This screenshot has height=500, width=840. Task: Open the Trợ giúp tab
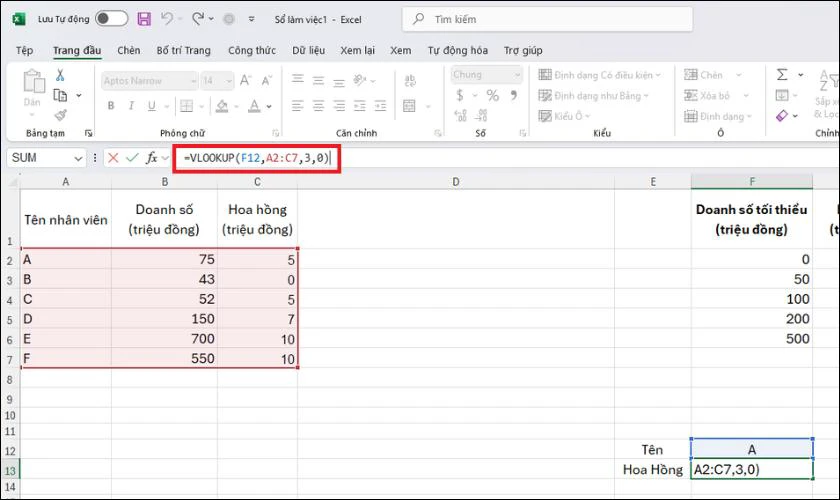point(523,50)
